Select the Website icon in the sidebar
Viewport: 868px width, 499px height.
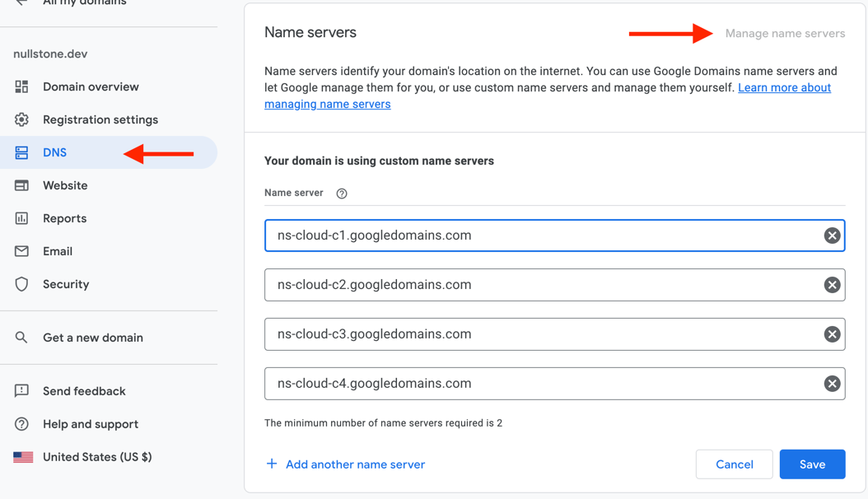coord(23,185)
